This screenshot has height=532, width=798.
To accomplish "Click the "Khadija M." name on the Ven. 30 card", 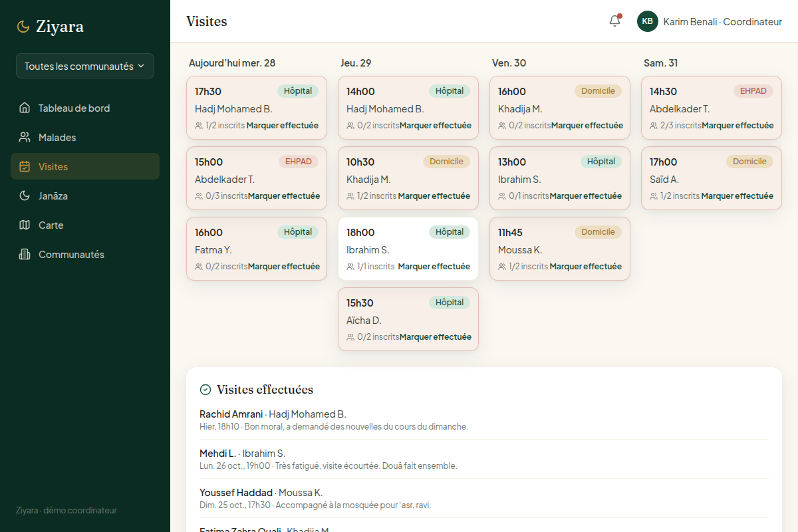I will click(520, 109).
